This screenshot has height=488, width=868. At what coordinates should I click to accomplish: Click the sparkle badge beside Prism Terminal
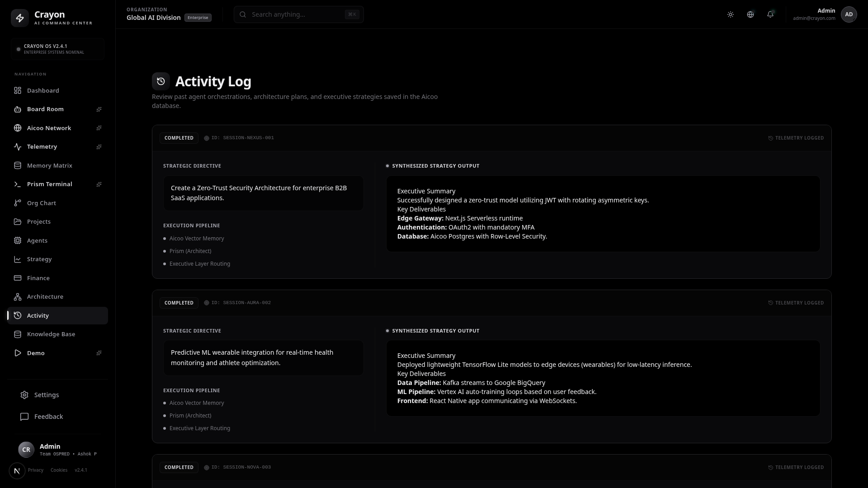coord(99,184)
